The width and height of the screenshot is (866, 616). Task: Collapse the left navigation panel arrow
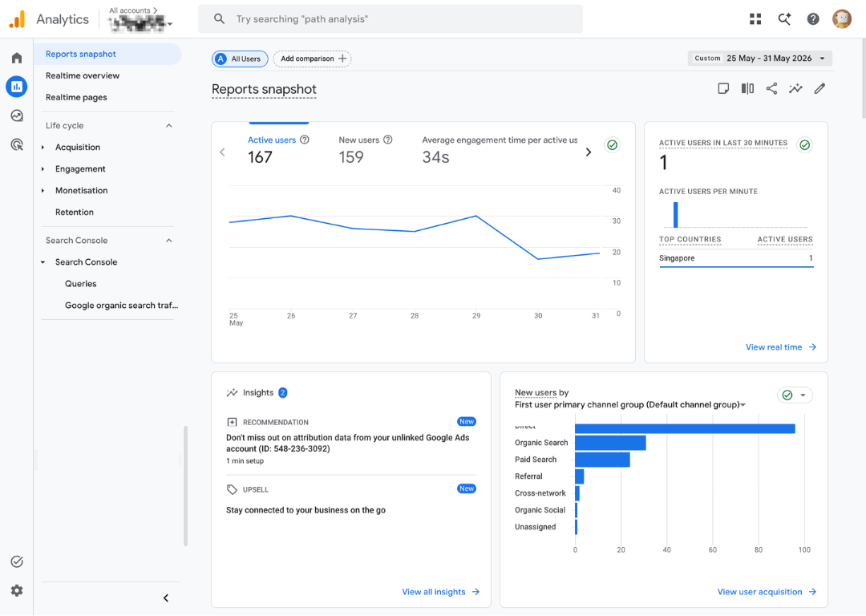point(166,598)
